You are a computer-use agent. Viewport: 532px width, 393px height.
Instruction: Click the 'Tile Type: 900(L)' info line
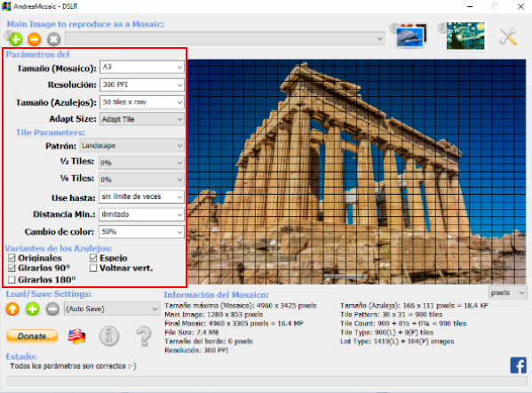coord(386,333)
